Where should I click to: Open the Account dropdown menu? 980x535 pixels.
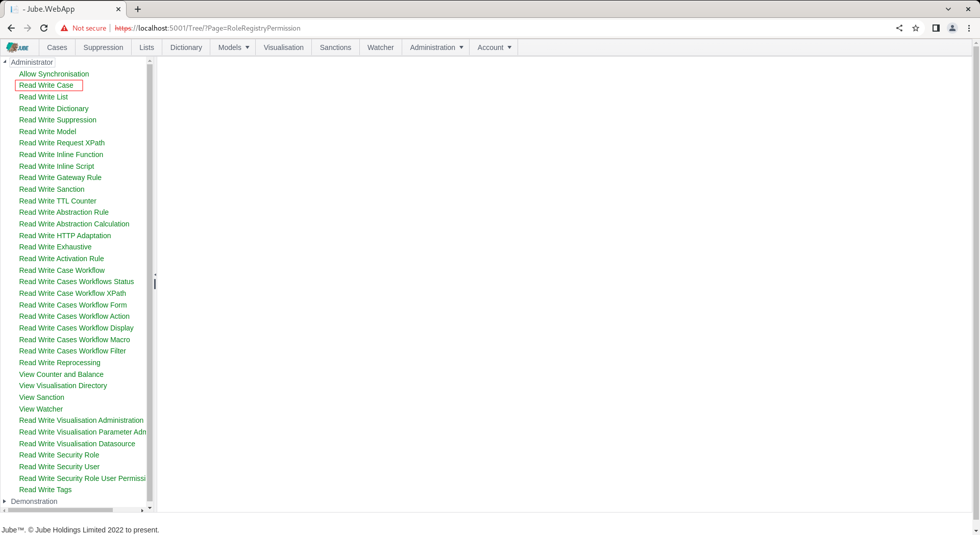[x=494, y=47]
